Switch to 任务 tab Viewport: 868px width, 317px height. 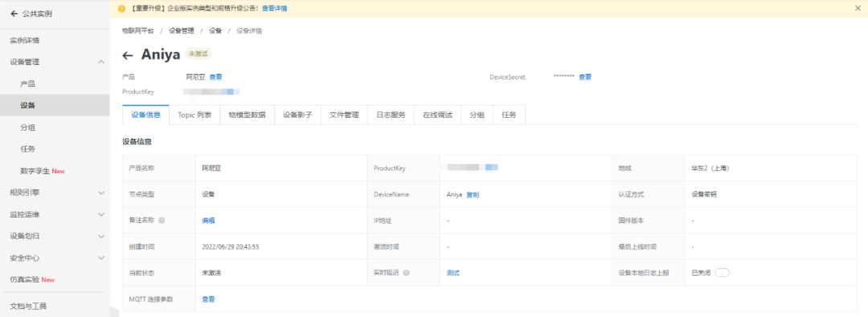pyautogui.click(x=509, y=115)
